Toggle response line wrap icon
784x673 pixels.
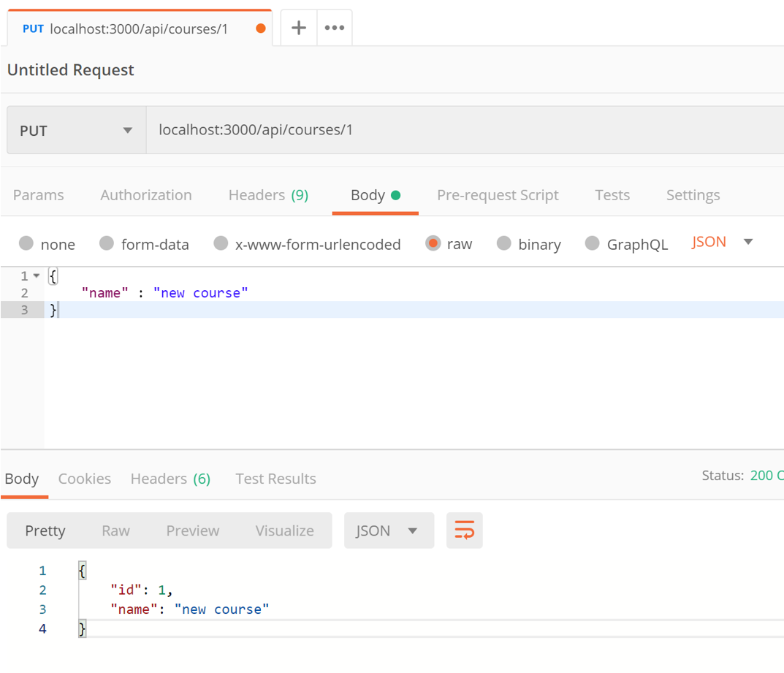[464, 530]
